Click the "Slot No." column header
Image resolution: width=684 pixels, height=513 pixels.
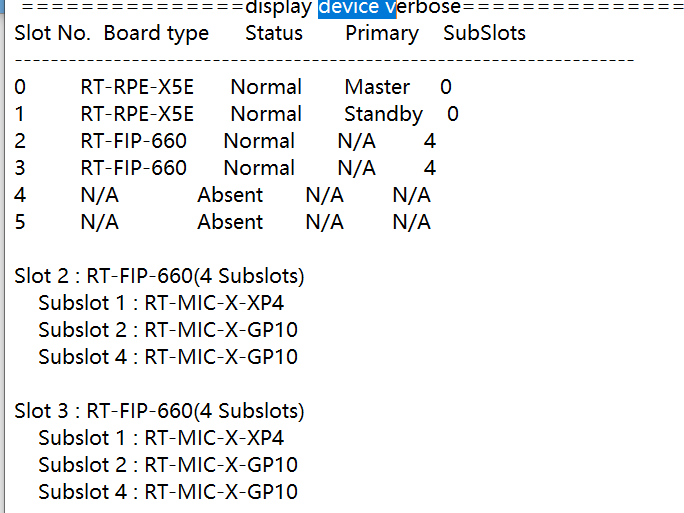53,33
